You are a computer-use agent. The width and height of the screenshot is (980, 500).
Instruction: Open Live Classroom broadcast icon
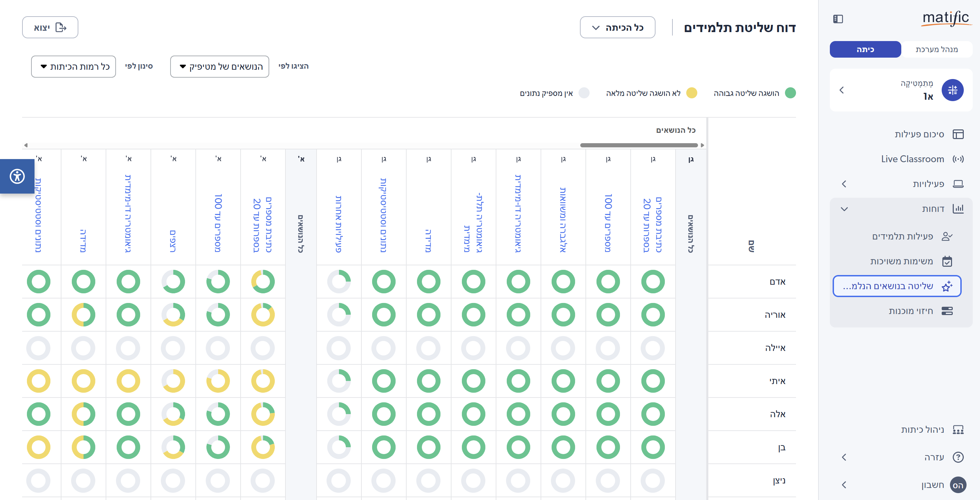(x=958, y=159)
